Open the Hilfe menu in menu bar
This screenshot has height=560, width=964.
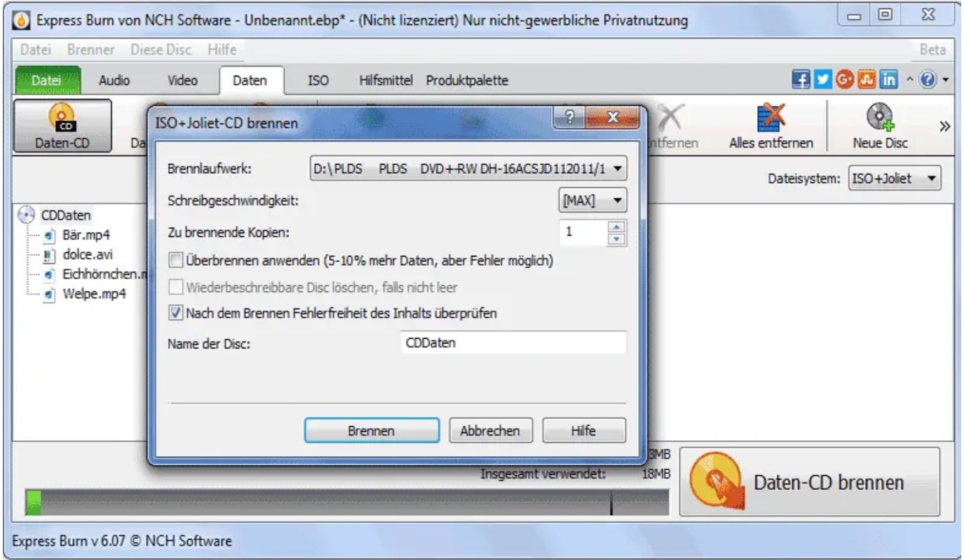pos(222,51)
